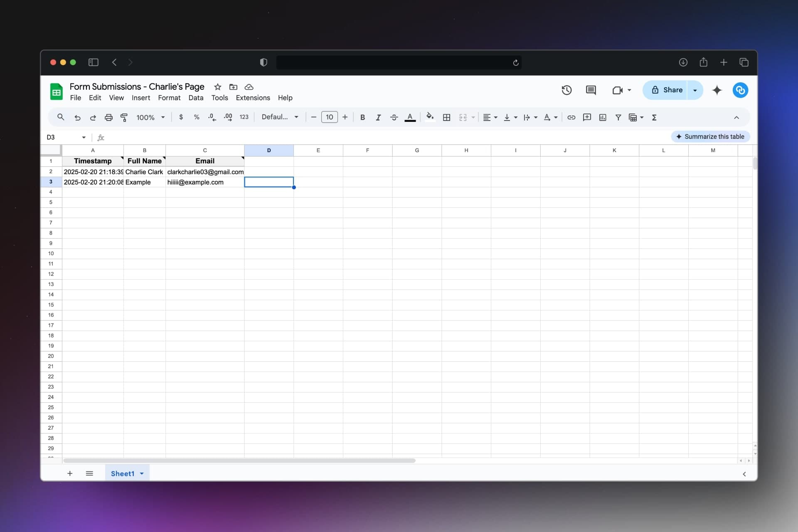Open more number formats 123
Image resolution: width=798 pixels, height=532 pixels.
244,117
